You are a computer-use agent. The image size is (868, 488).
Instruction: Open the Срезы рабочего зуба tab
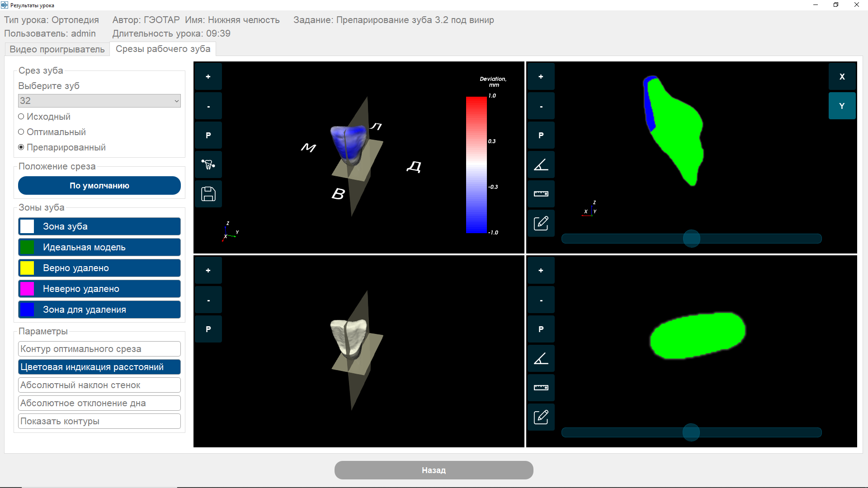coord(163,49)
